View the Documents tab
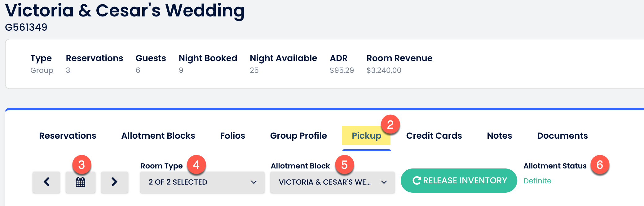Viewport: 644px width, 206px height. click(562, 136)
